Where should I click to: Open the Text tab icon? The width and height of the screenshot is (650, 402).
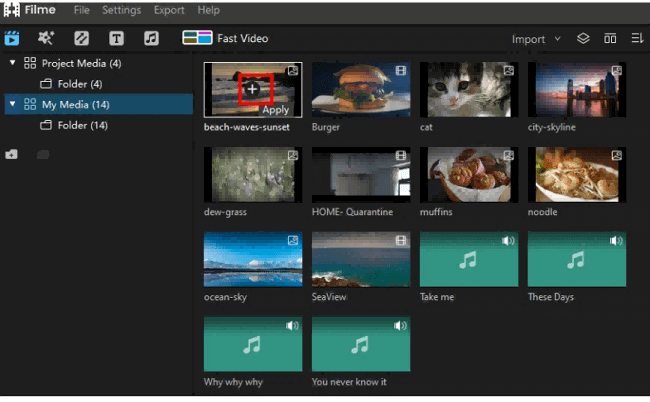click(x=116, y=39)
